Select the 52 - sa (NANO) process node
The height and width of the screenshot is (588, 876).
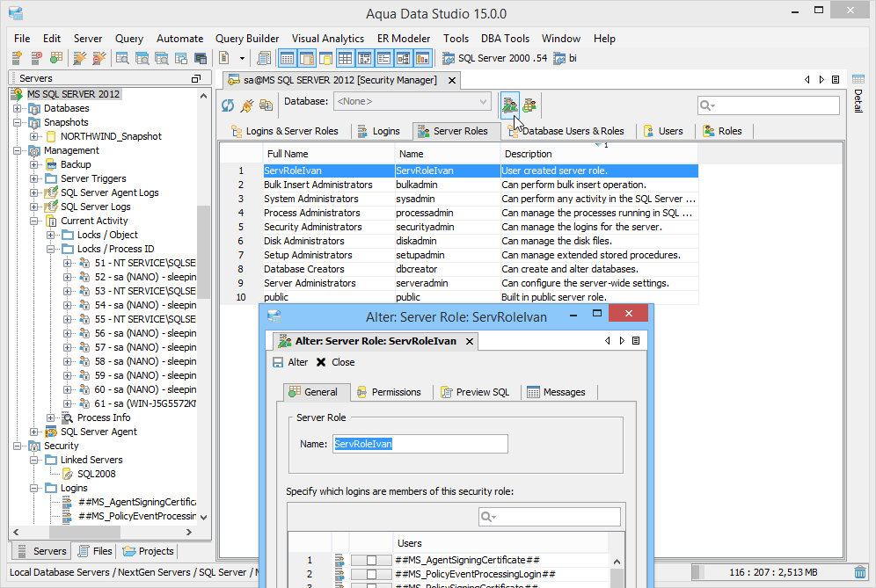tap(145, 277)
